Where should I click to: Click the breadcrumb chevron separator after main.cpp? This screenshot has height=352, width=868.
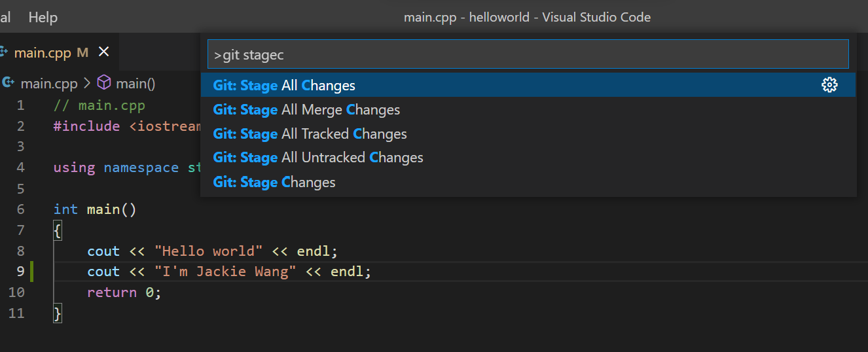[87, 83]
